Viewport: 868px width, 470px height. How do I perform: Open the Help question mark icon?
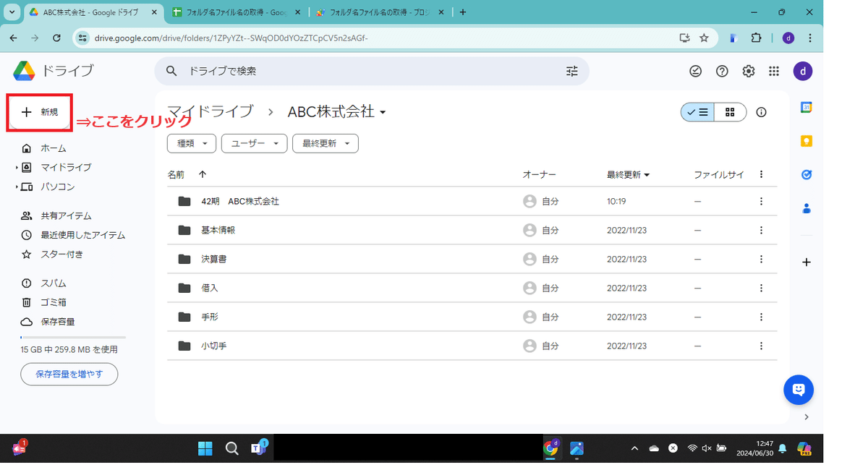[x=722, y=71]
